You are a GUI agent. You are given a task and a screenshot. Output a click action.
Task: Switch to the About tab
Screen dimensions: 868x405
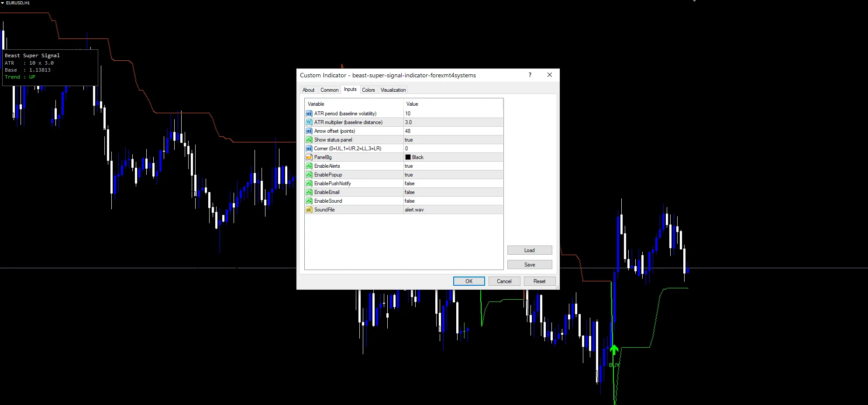(x=309, y=90)
